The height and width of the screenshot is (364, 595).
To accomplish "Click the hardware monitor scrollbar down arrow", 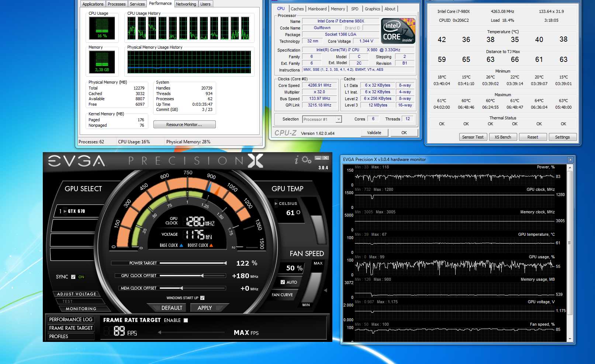I will (570, 339).
